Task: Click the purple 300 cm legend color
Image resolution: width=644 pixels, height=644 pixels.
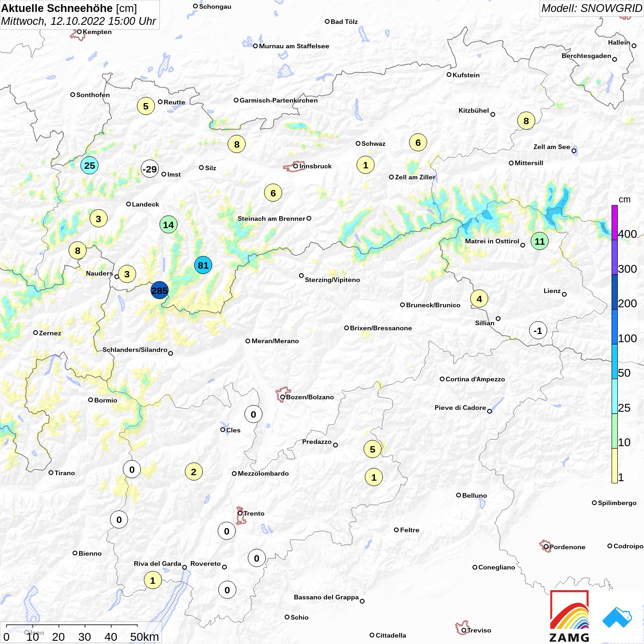Action: [615, 258]
